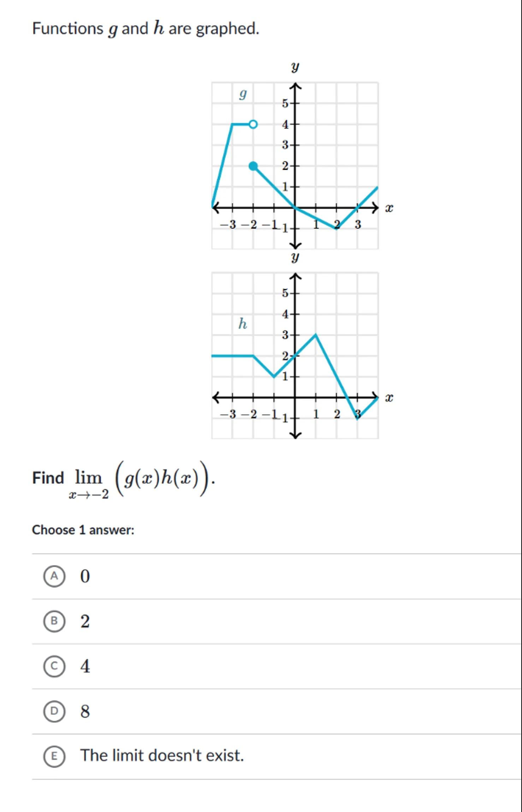Select radio option A
The width and height of the screenshot is (522, 812).
(x=54, y=576)
